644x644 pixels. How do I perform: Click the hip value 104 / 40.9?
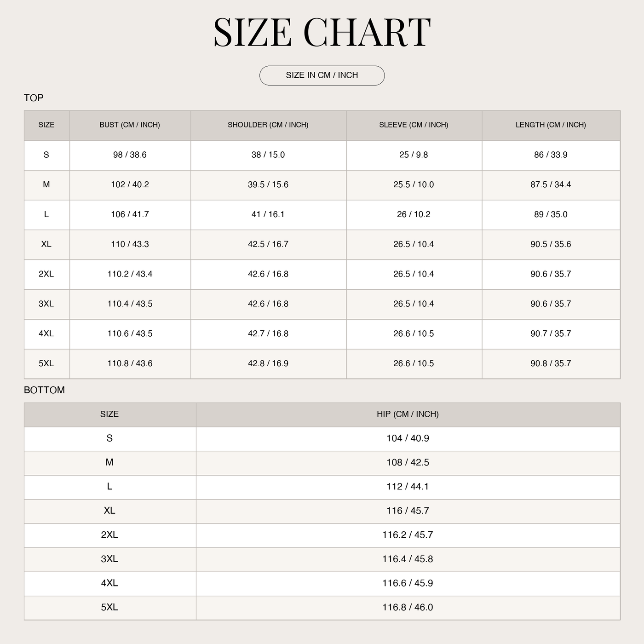click(408, 438)
